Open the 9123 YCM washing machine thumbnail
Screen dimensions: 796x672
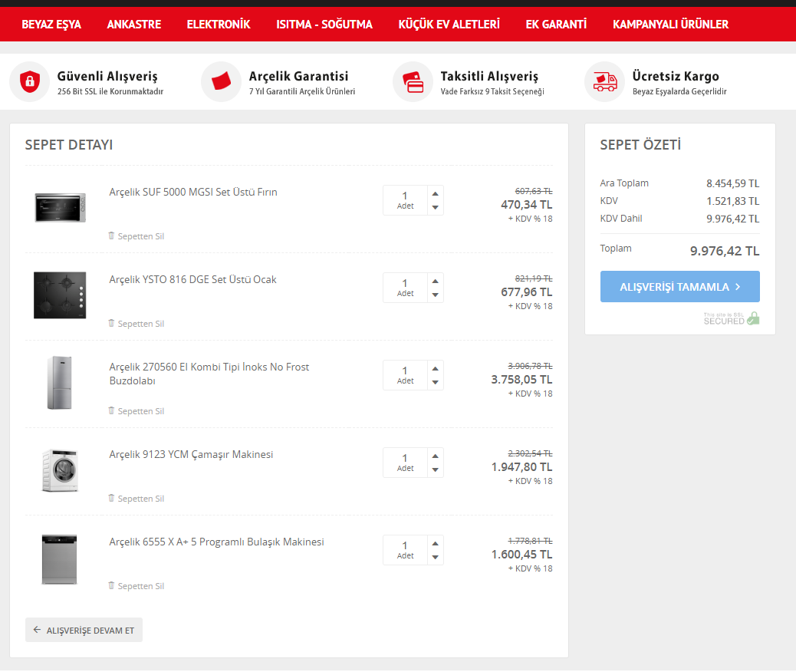click(x=60, y=469)
